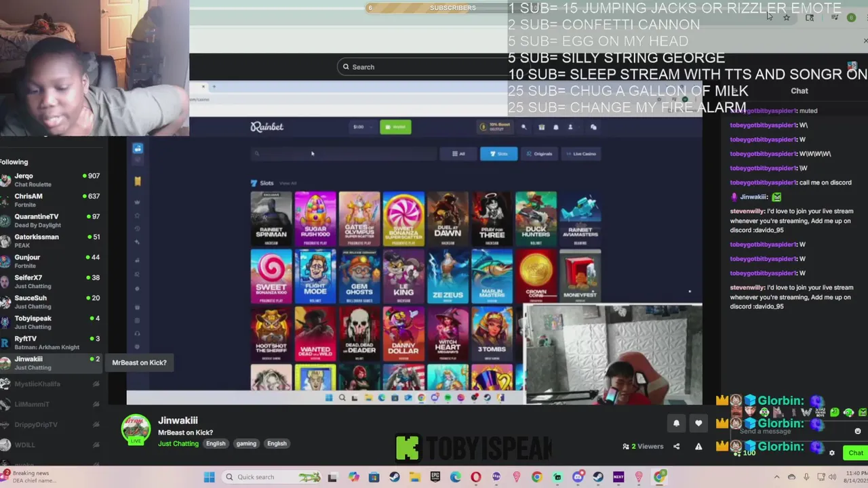Open offline channel LilMammiT
This screenshot has height=488, width=868.
[x=51, y=404]
